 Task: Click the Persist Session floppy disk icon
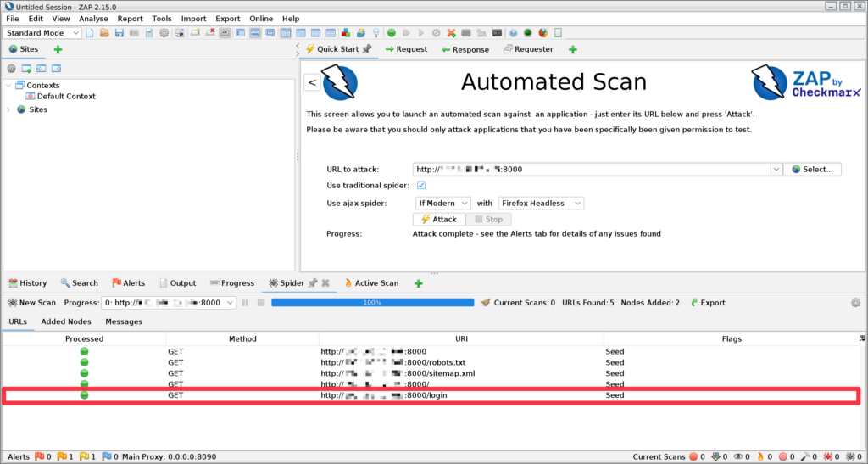click(x=119, y=33)
